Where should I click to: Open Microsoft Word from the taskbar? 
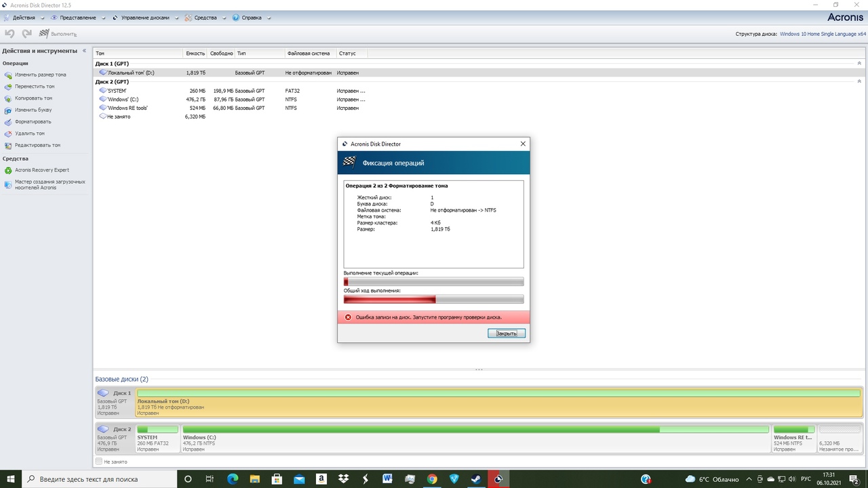pyautogui.click(x=387, y=479)
